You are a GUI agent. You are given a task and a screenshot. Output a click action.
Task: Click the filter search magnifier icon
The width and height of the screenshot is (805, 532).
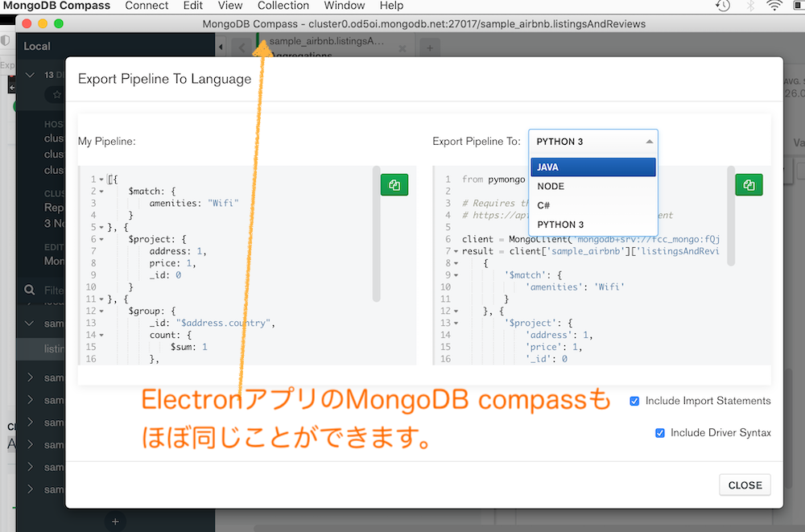click(x=30, y=290)
